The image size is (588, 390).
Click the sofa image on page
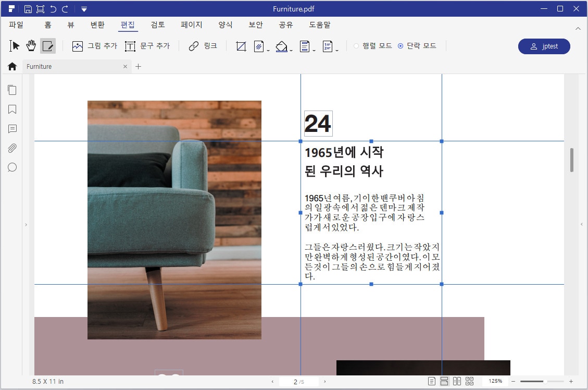click(174, 220)
